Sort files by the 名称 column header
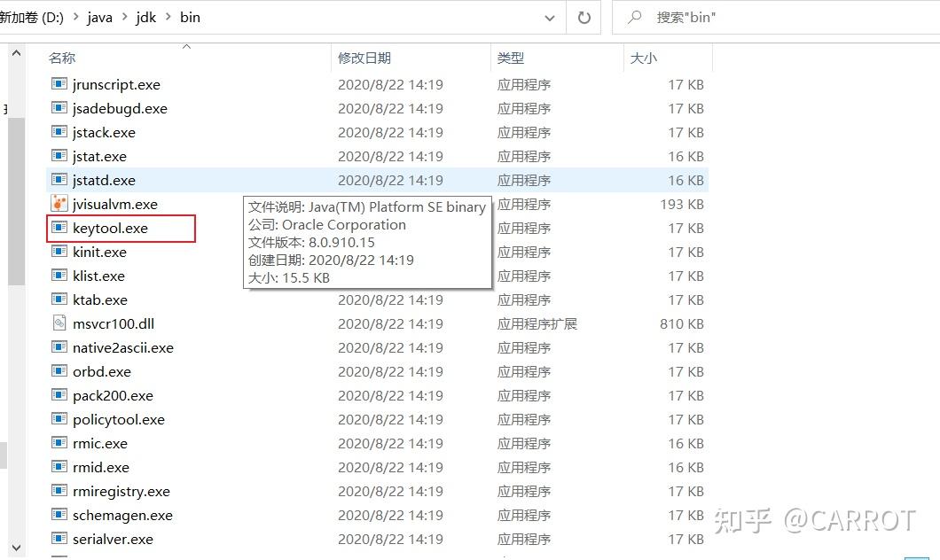Image resolution: width=940 pixels, height=560 pixels. (x=62, y=58)
